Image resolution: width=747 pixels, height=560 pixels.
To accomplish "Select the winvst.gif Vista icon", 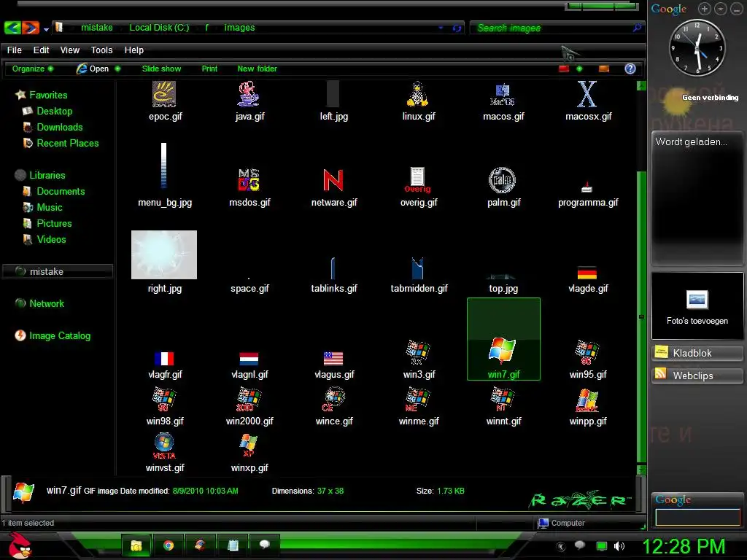I will [164, 446].
